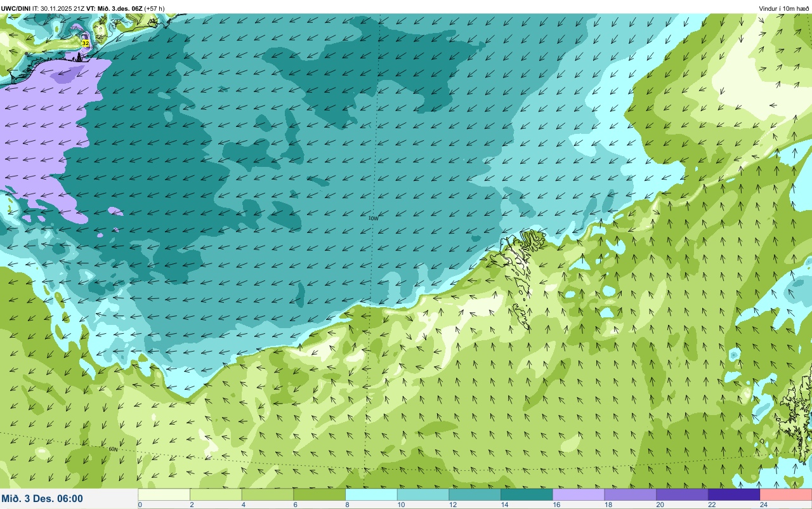Select the purple 18–20 legend swatch

point(631,494)
